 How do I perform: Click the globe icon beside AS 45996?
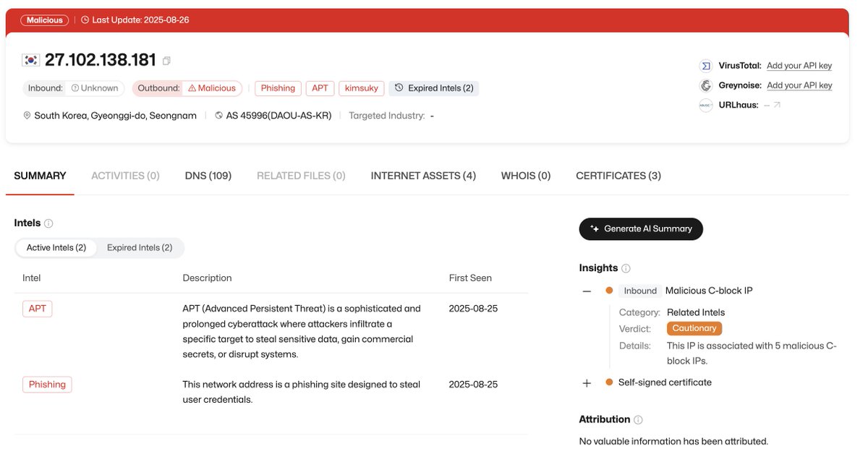coord(219,116)
